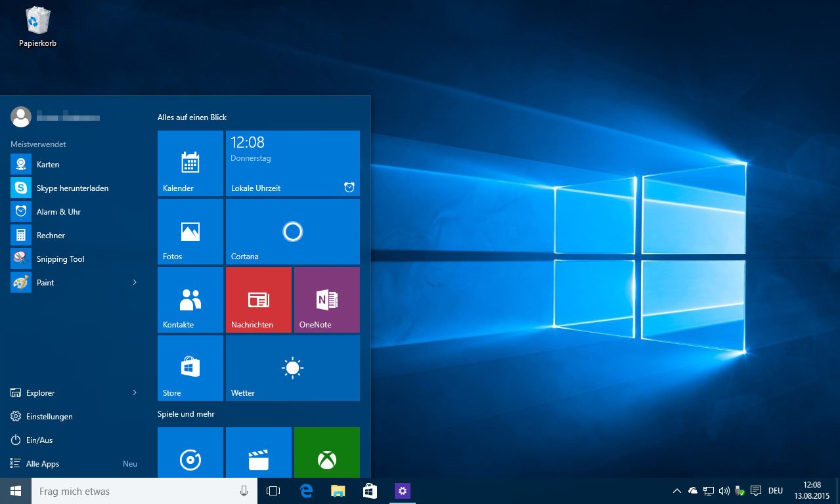Screen dimensions: 840x504
Task: Open the Lokale Uhrzeit clock tile
Action: pyautogui.click(x=293, y=163)
